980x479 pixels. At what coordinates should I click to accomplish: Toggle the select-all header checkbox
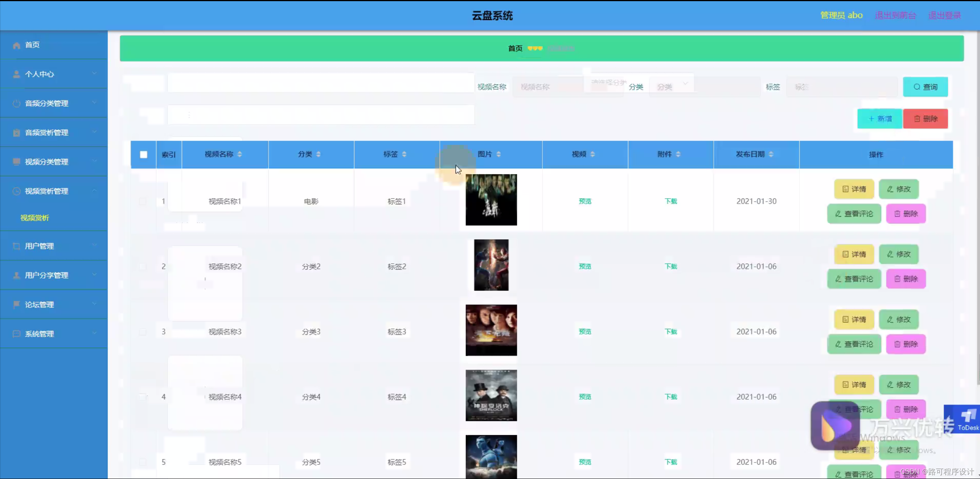[x=144, y=155]
